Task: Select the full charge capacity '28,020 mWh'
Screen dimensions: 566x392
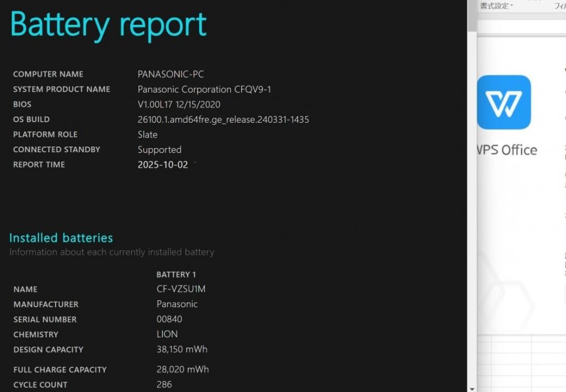Action: click(183, 369)
